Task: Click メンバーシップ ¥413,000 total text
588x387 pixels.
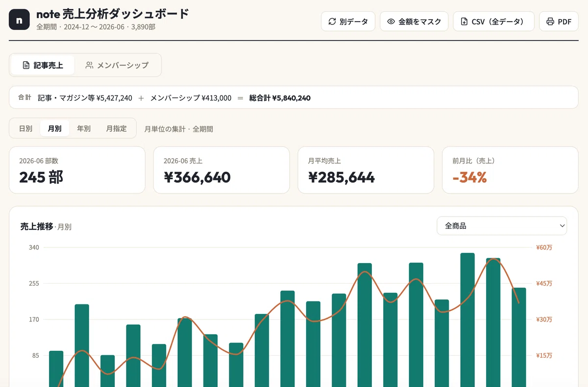Action: (x=191, y=98)
